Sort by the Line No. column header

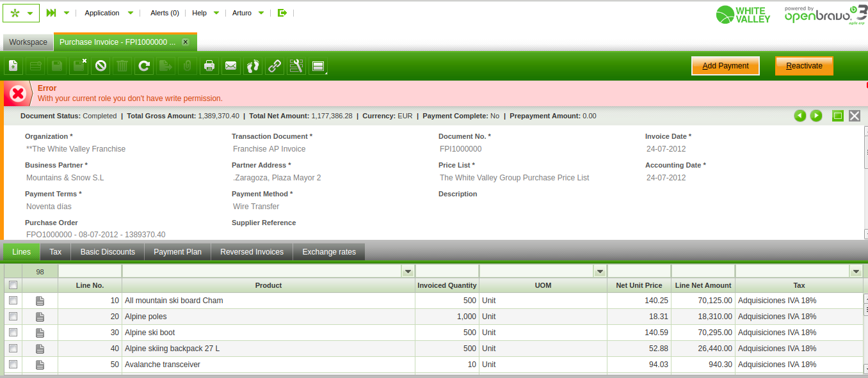pos(90,285)
